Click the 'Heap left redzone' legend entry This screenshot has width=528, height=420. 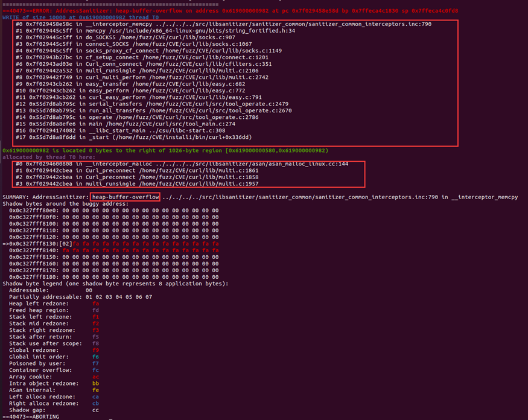tap(36, 303)
